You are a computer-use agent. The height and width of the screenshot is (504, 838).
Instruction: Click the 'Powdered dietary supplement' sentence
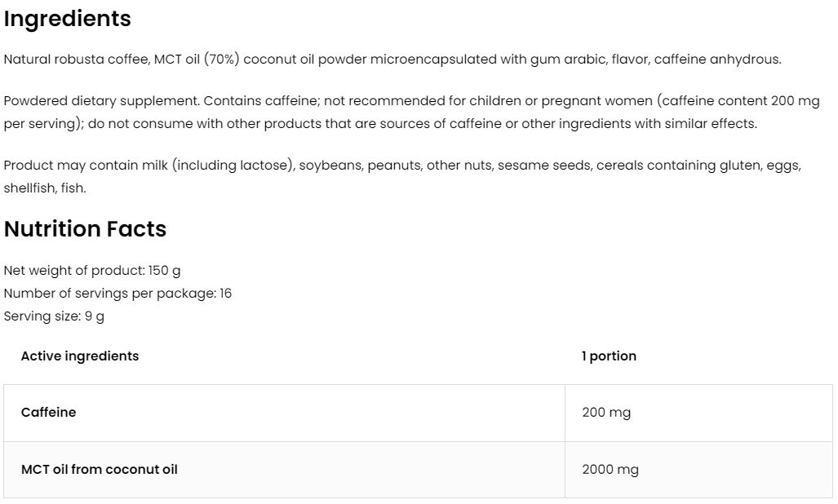(100, 101)
